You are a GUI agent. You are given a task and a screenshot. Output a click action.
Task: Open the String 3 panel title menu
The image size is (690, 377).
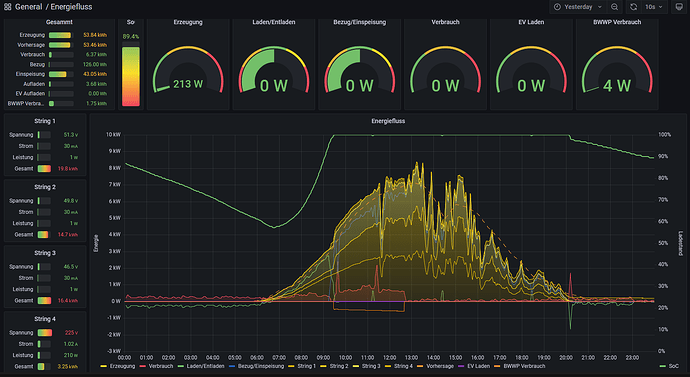point(45,253)
